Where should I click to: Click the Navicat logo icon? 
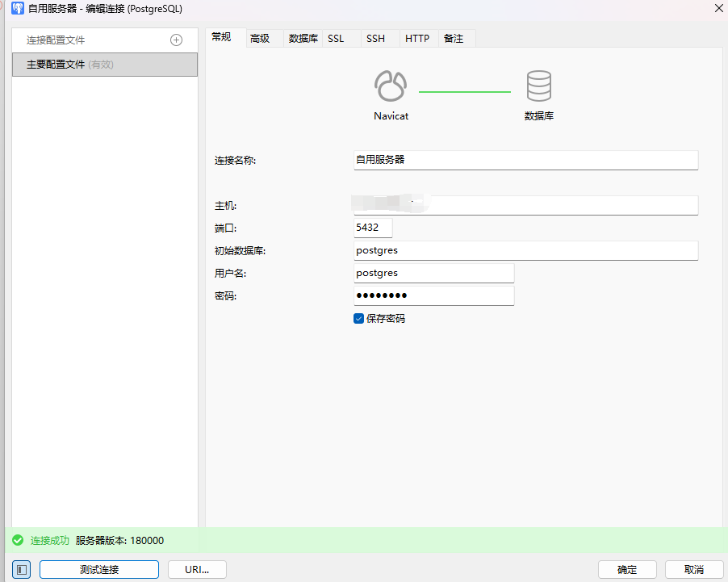tap(391, 86)
